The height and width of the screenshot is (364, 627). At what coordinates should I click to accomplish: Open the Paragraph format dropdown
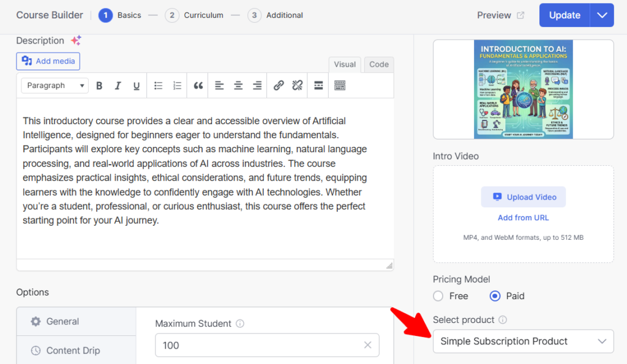(54, 86)
